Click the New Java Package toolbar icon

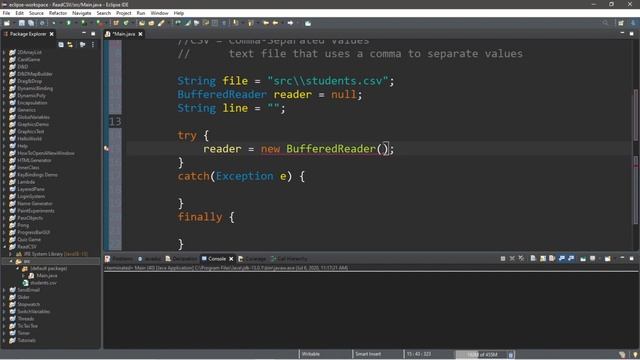click(x=116, y=23)
